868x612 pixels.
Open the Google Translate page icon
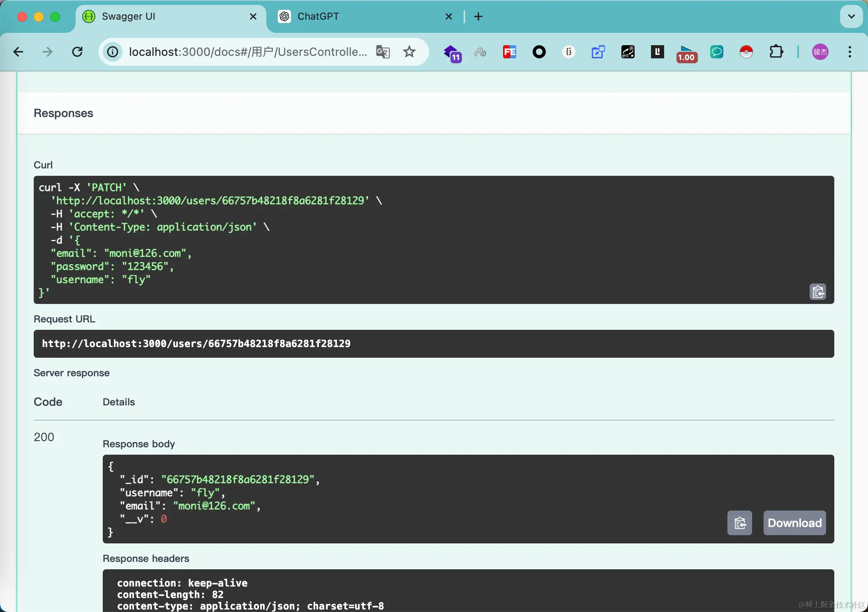click(383, 52)
